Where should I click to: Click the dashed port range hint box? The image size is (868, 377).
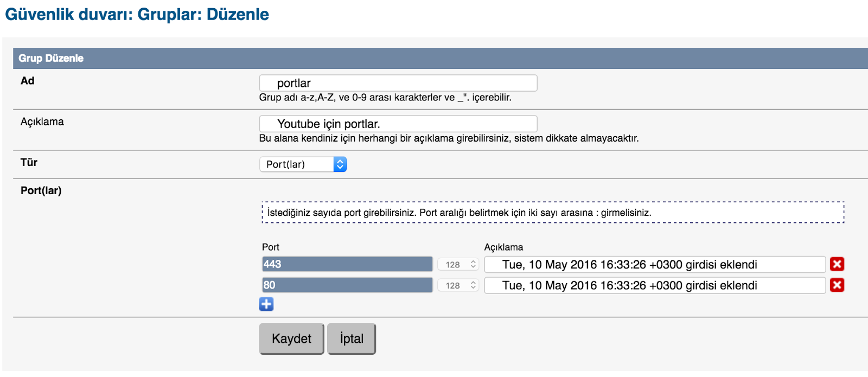pos(553,212)
